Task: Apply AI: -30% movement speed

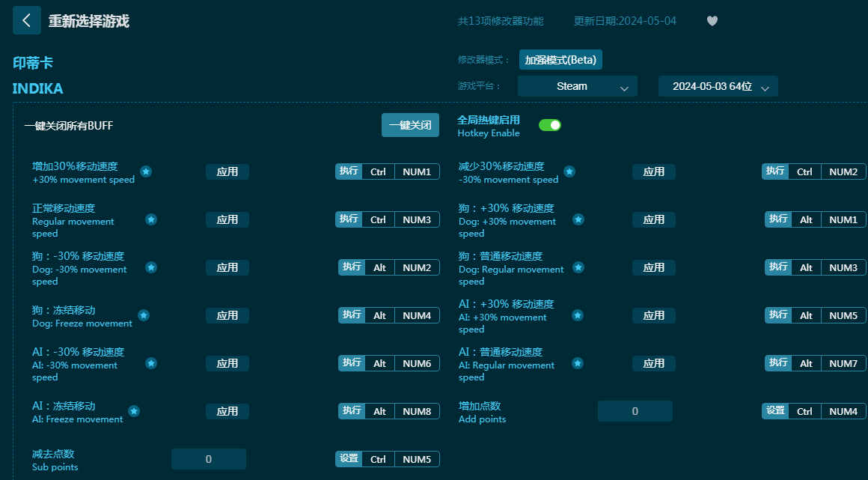Action: (x=227, y=364)
